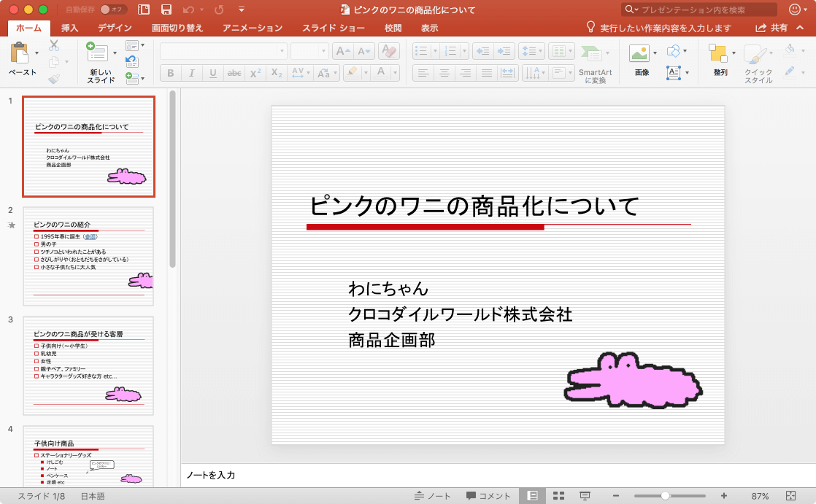Start slide show from status bar icon
Image resolution: width=816 pixels, height=504 pixels.
[x=585, y=496]
